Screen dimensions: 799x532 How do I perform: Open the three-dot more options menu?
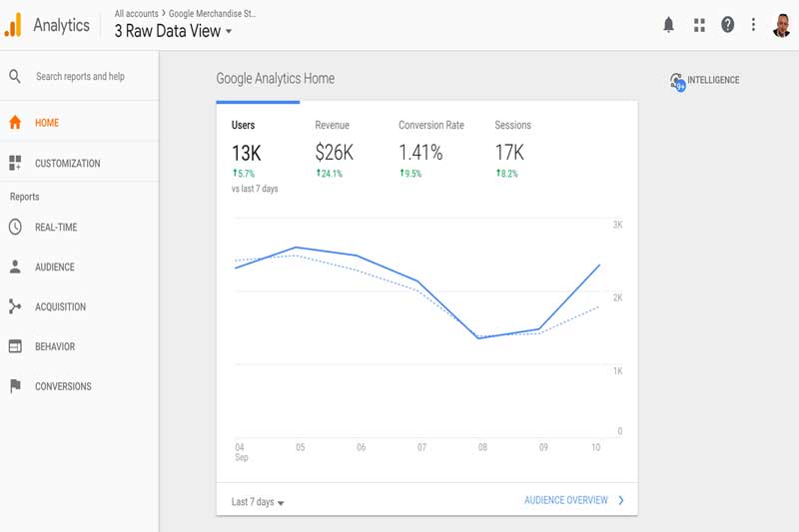tap(753, 24)
